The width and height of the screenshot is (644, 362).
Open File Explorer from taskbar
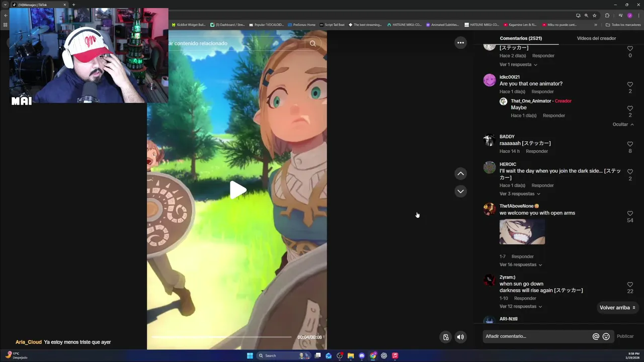tap(351, 355)
